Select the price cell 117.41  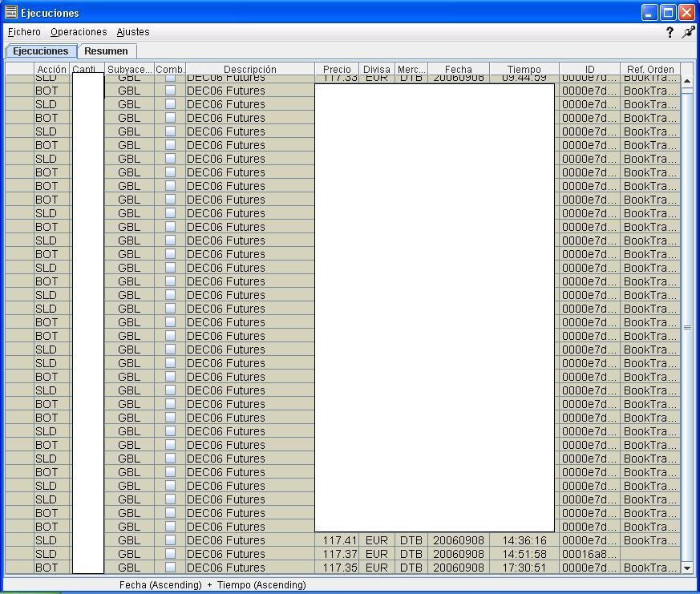[x=337, y=540]
